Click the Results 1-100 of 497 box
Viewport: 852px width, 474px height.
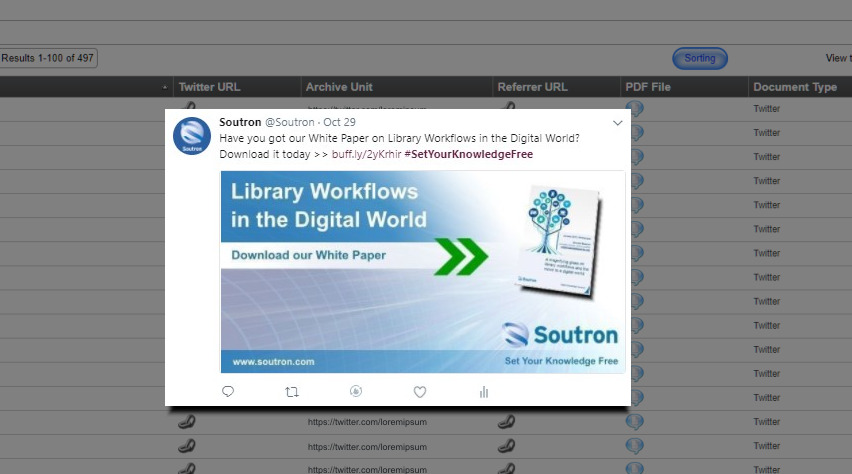pyautogui.click(x=48, y=58)
